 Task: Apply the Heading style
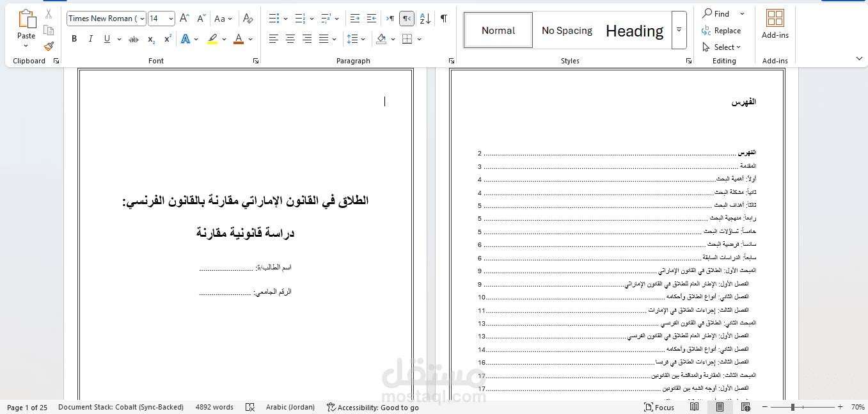(x=635, y=30)
